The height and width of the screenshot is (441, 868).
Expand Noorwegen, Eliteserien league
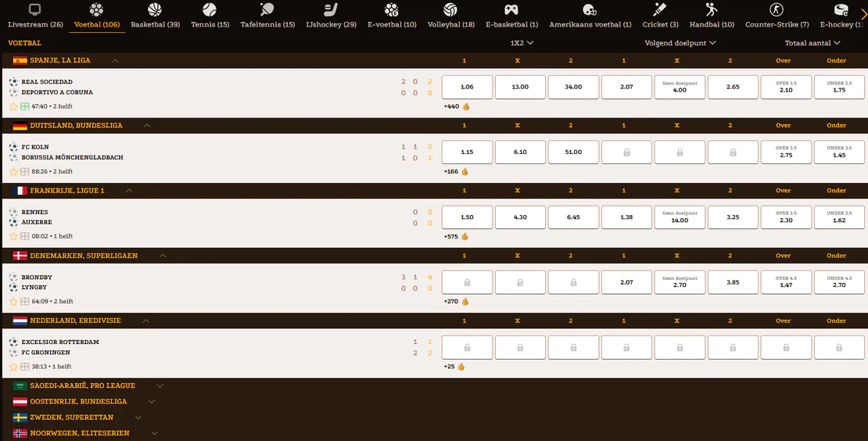coord(155,433)
